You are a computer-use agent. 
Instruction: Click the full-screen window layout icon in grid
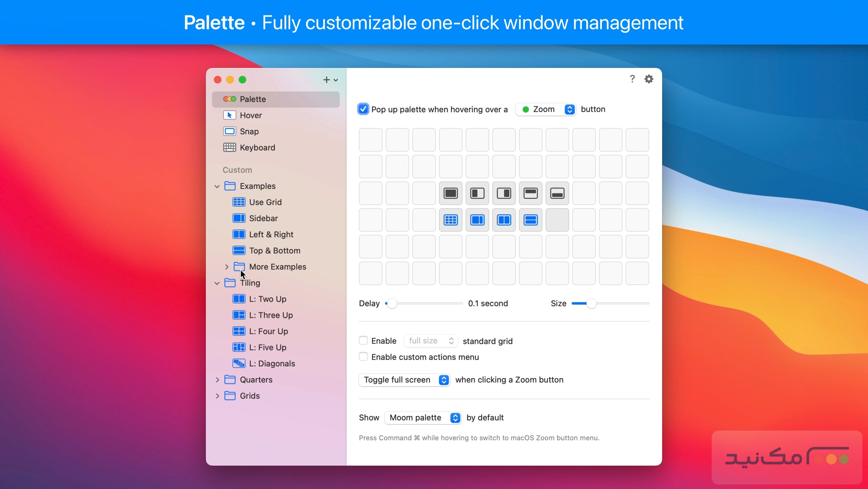click(451, 193)
